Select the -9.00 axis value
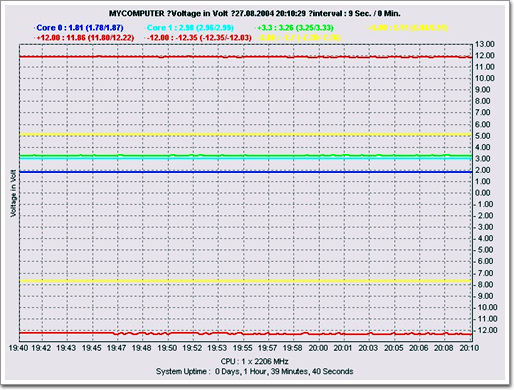The image size is (514, 390). (x=483, y=296)
